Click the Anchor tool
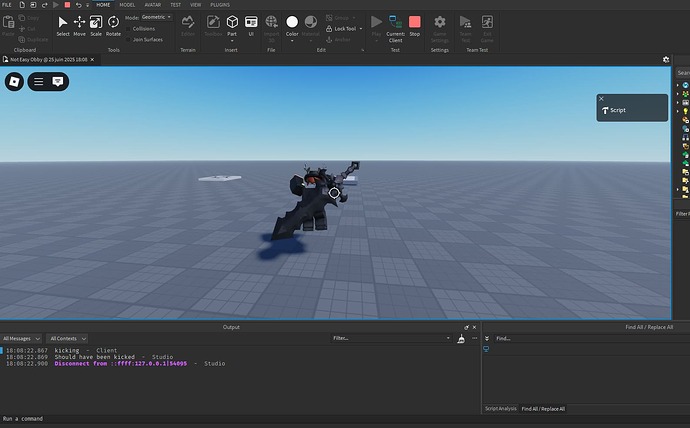 click(x=338, y=40)
